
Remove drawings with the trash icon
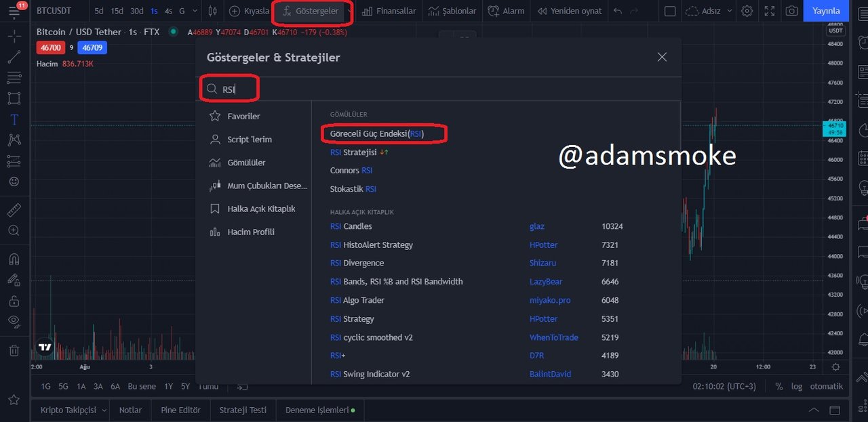pos(14,350)
